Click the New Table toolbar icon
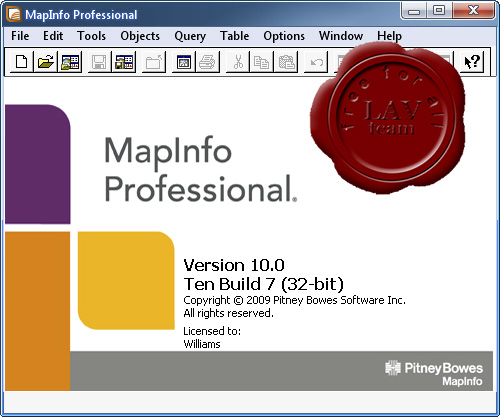The image size is (500, 417). pyautogui.click(x=22, y=62)
